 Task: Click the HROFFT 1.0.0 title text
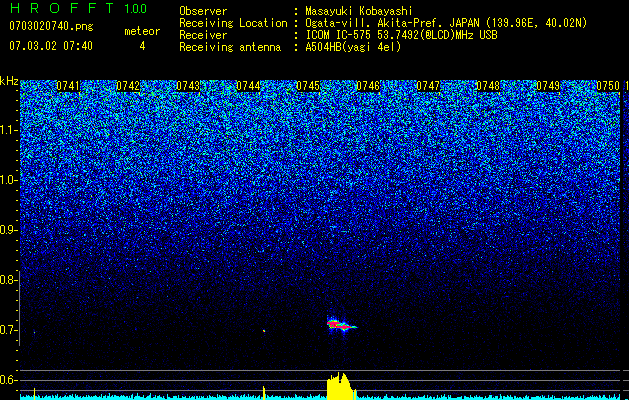coord(78,8)
